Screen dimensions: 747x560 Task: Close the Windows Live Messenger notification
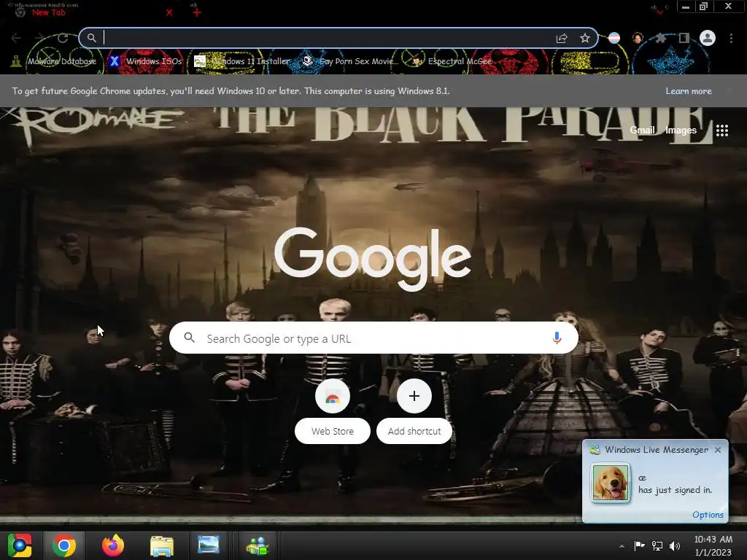point(718,450)
